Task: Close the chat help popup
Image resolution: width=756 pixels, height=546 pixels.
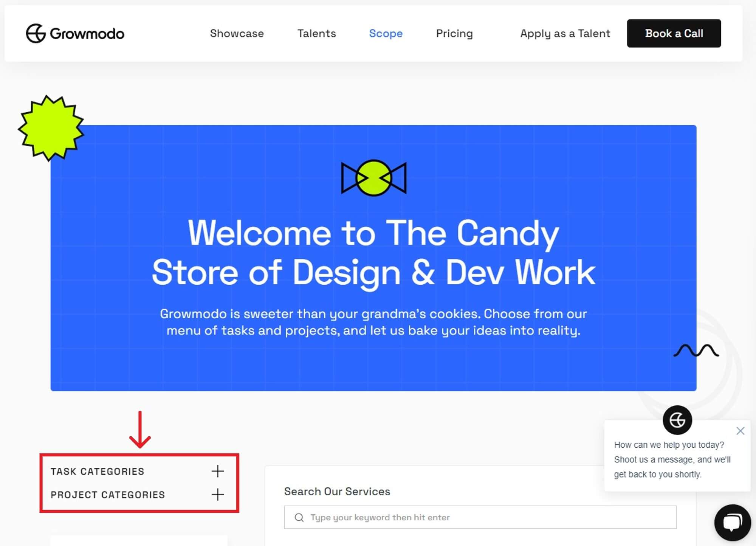Action: (740, 431)
